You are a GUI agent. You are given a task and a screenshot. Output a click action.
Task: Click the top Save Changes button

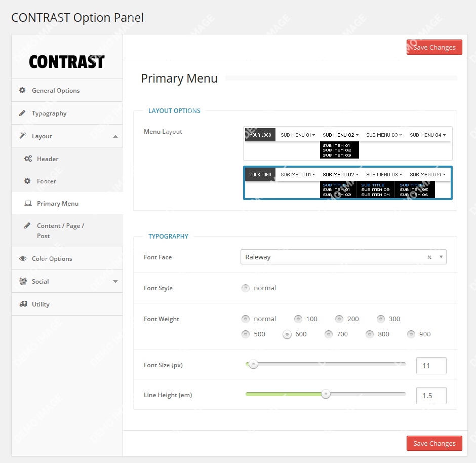pyautogui.click(x=434, y=47)
